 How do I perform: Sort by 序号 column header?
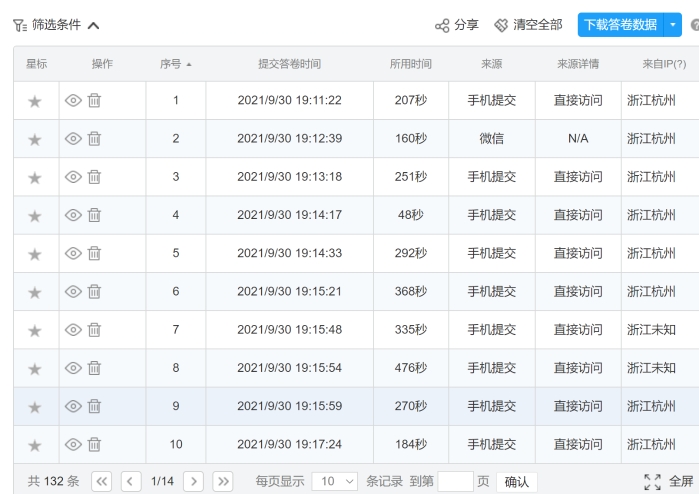tap(175, 64)
